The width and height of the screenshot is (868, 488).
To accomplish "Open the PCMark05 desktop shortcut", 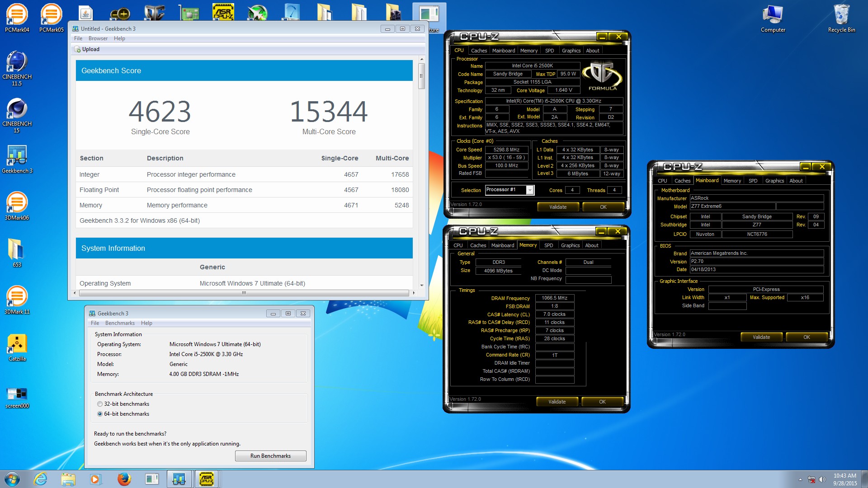I will click(x=52, y=18).
